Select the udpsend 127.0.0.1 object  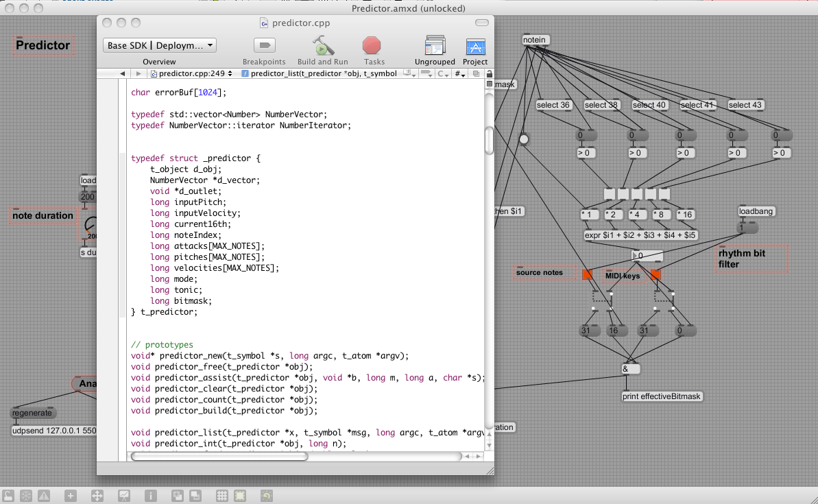click(53, 431)
